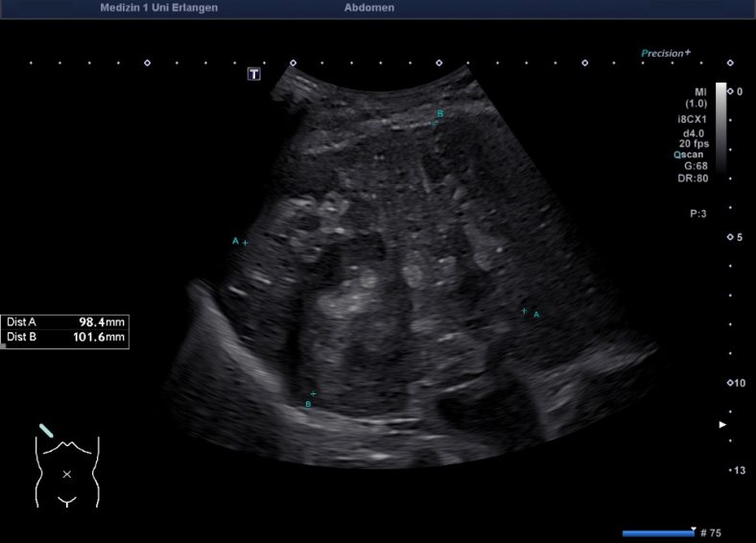The height and width of the screenshot is (543, 756).
Task: Click the Abdomen preset label
Action: pos(368,8)
